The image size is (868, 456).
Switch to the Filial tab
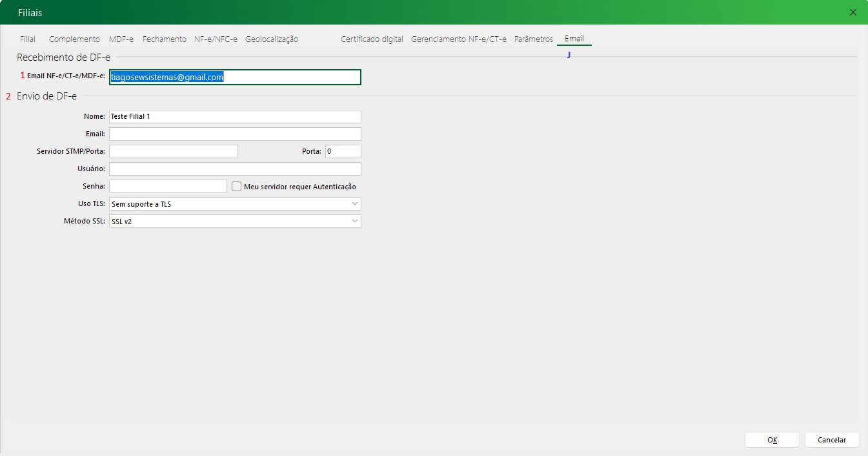pos(28,39)
